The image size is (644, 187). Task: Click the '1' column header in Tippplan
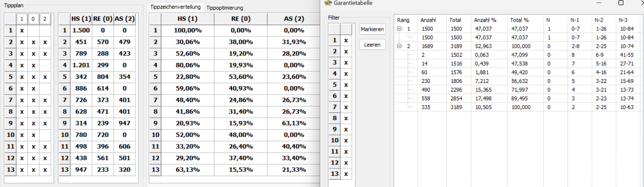[x=22, y=19]
